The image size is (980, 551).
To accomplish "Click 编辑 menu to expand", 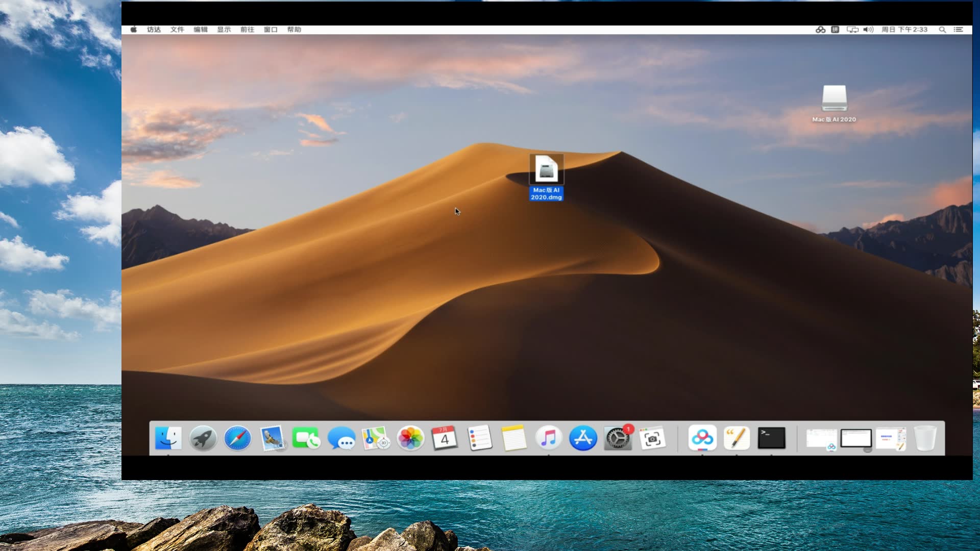I will pos(201,29).
